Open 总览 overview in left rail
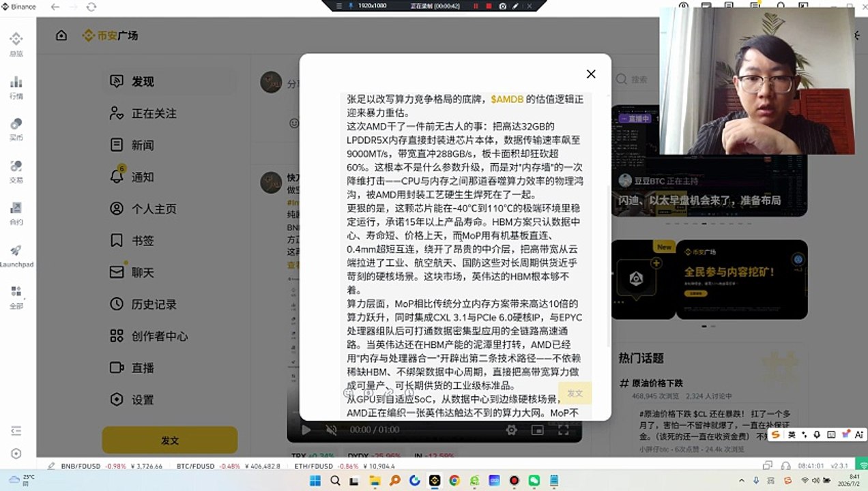This screenshot has width=868, height=491. click(16, 44)
